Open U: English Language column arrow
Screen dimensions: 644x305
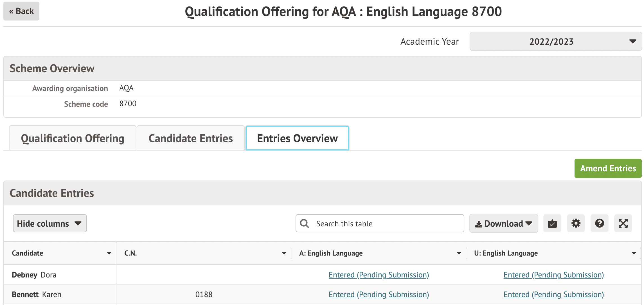(634, 253)
